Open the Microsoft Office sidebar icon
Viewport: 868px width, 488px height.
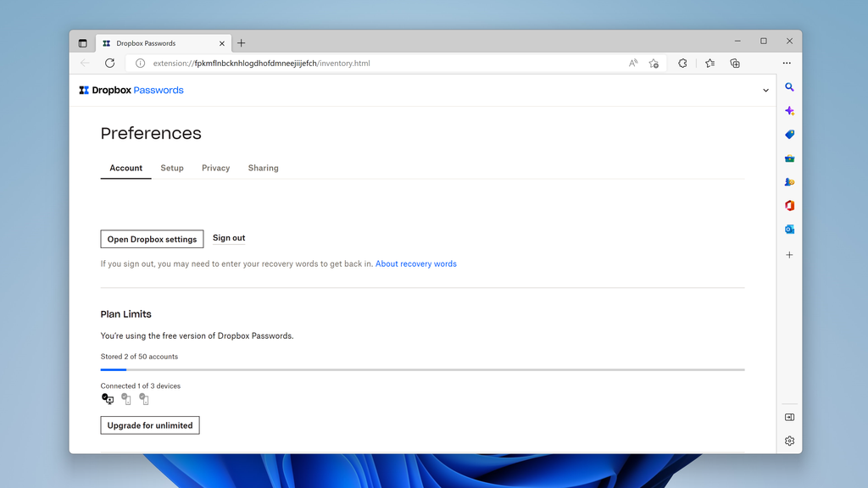(789, 205)
